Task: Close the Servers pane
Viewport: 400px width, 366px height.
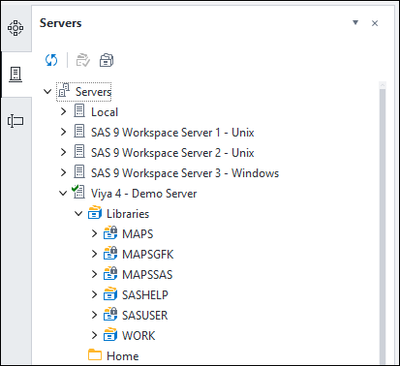Action: point(375,23)
